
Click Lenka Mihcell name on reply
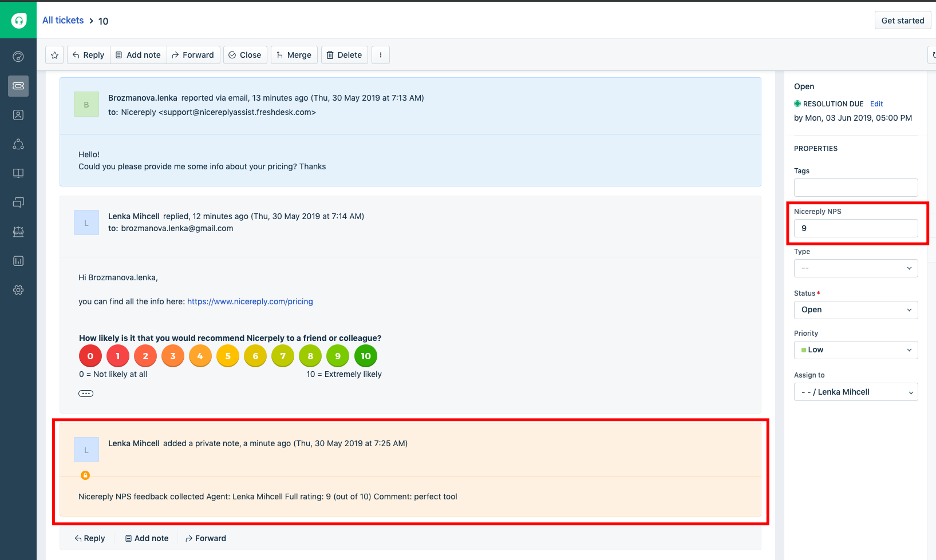pyautogui.click(x=134, y=216)
